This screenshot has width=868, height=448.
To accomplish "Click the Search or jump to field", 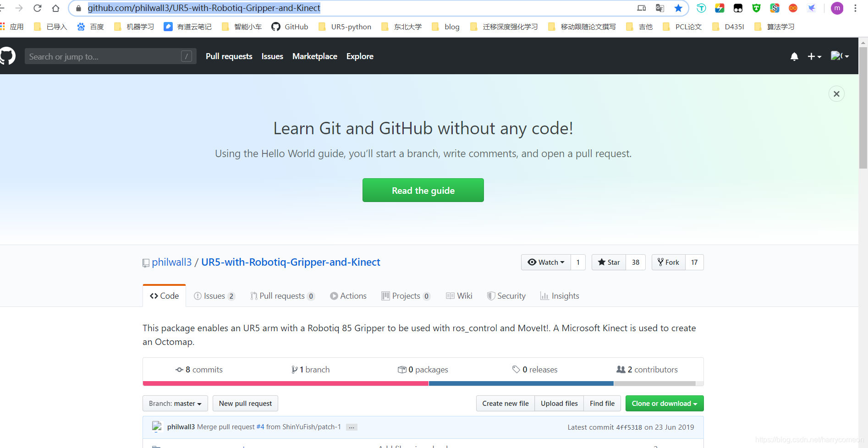I will [x=110, y=56].
